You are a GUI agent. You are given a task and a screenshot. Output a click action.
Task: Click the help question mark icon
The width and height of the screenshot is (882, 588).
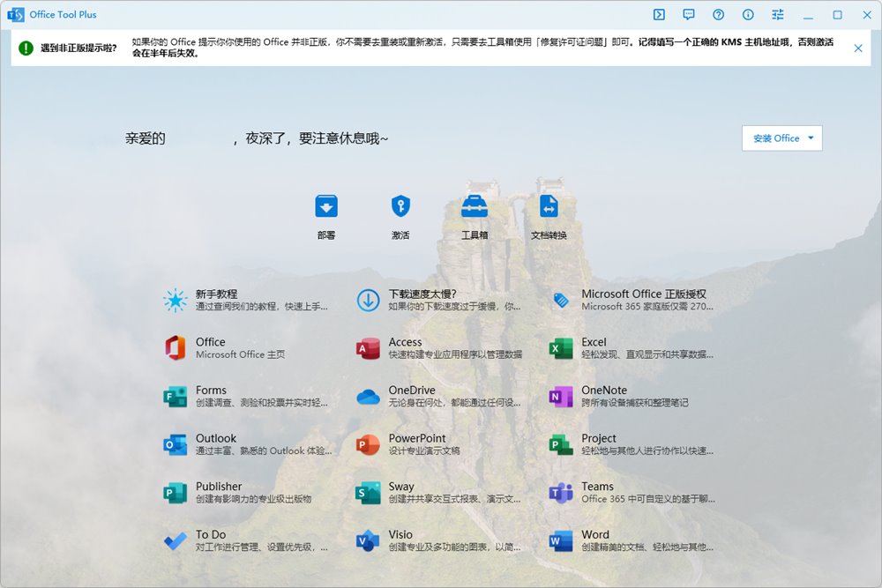pyautogui.click(x=719, y=15)
